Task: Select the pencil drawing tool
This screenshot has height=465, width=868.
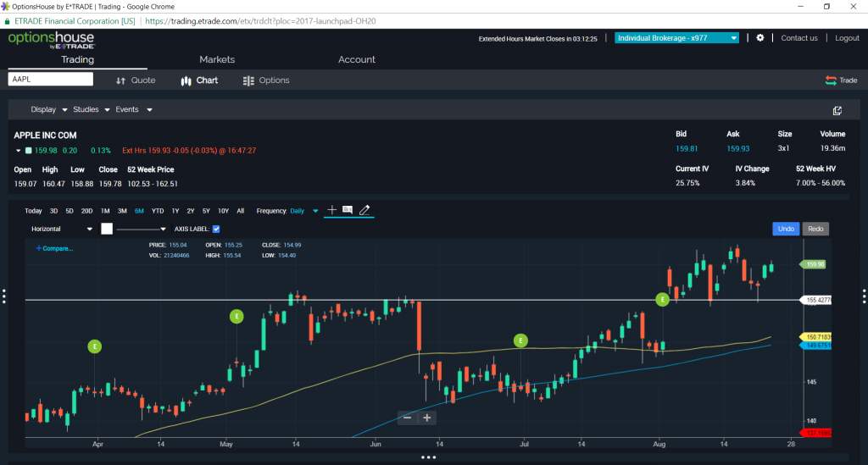Action: click(x=364, y=210)
